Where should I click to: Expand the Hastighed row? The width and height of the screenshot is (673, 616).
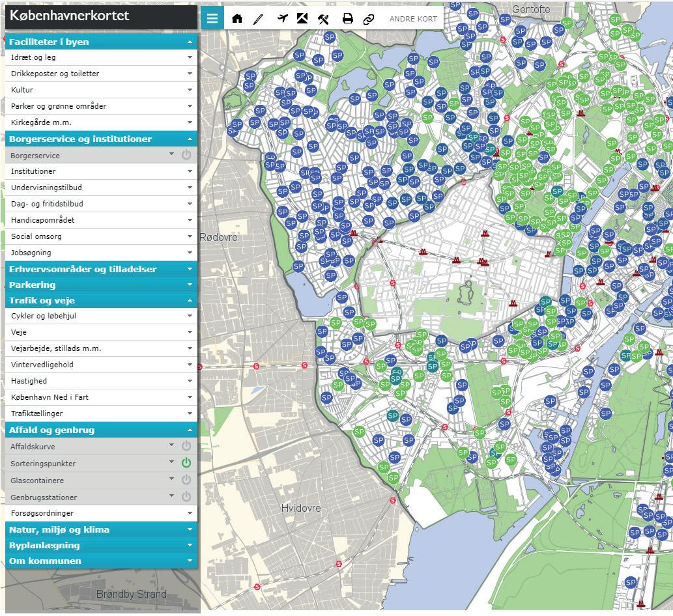[x=101, y=382]
